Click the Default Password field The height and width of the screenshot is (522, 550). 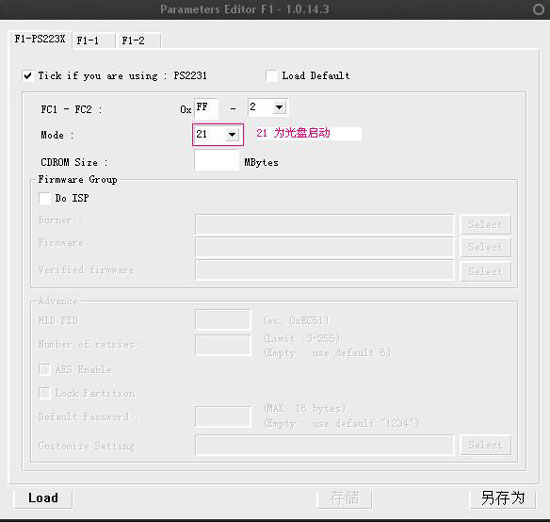[x=223, y=417]
